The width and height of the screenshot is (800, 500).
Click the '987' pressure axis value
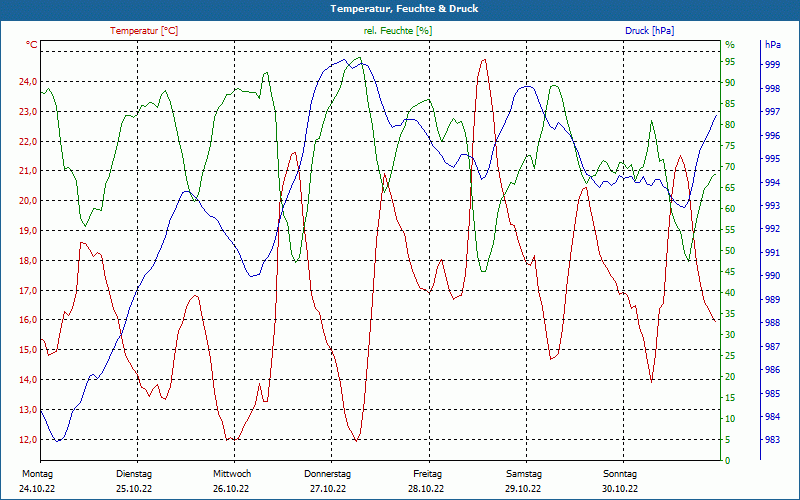(772, 347)
